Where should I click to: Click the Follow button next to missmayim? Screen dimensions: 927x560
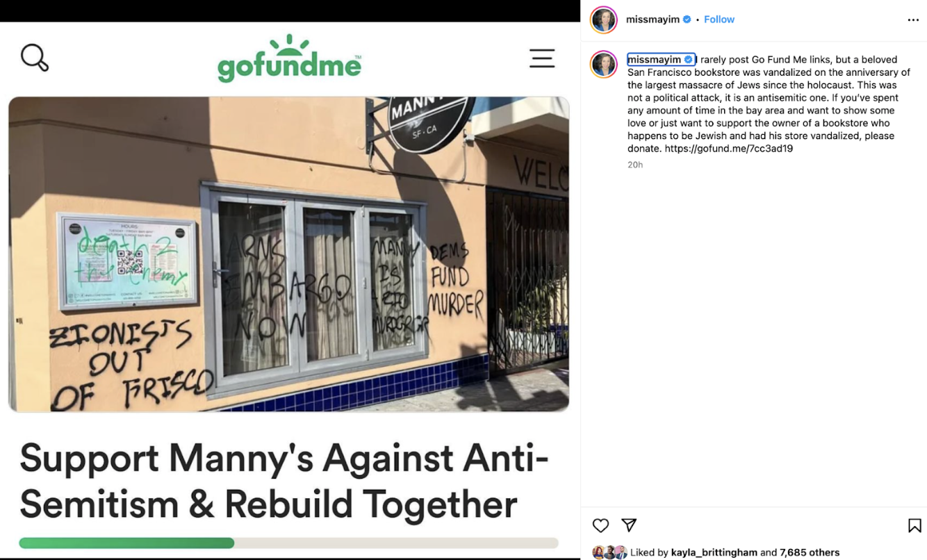pos(719,19)
